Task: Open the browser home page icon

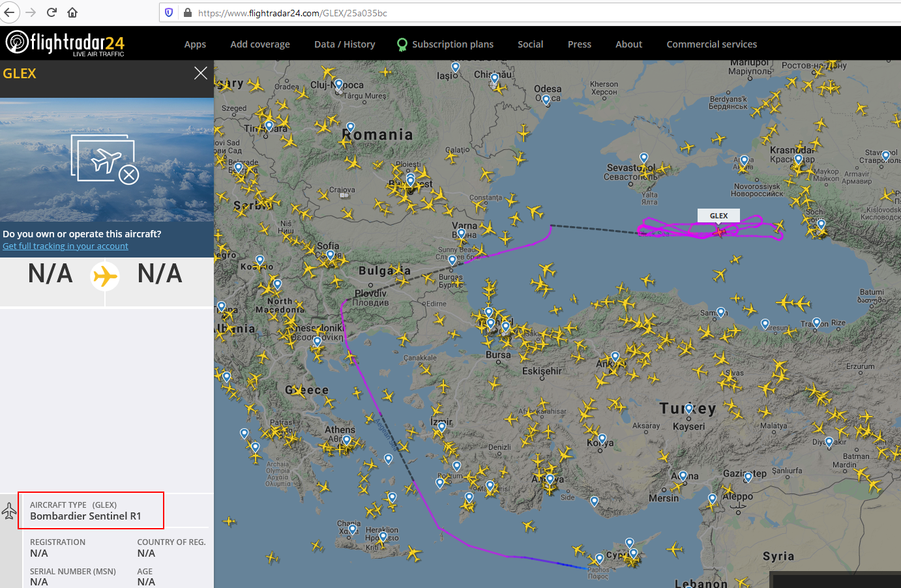Action: [x=72, y=12]
